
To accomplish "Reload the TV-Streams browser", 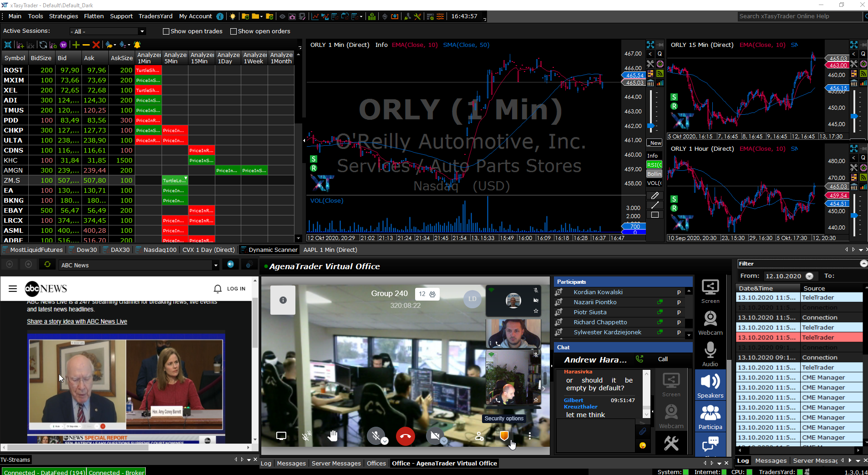I will tap(47, 265).
